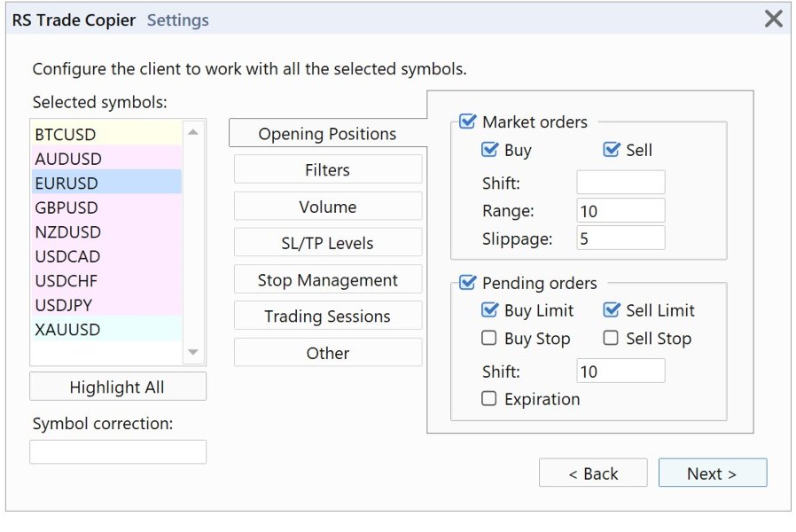Click the Symbol correction text field
The height and width of the screenshot is (532, 796).
(x=118, y=452)
